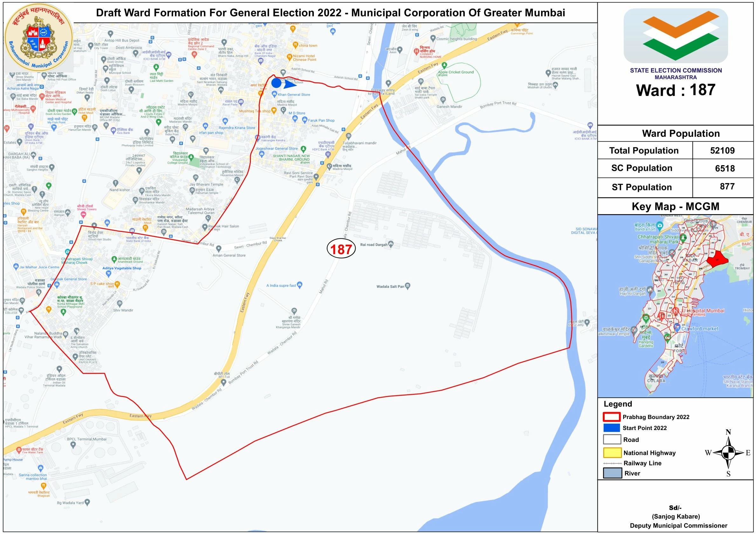The height and width of the screenshot is (534, 756).
Task: Click the State Election Commission Maharashtra logo
Action: 675,36
